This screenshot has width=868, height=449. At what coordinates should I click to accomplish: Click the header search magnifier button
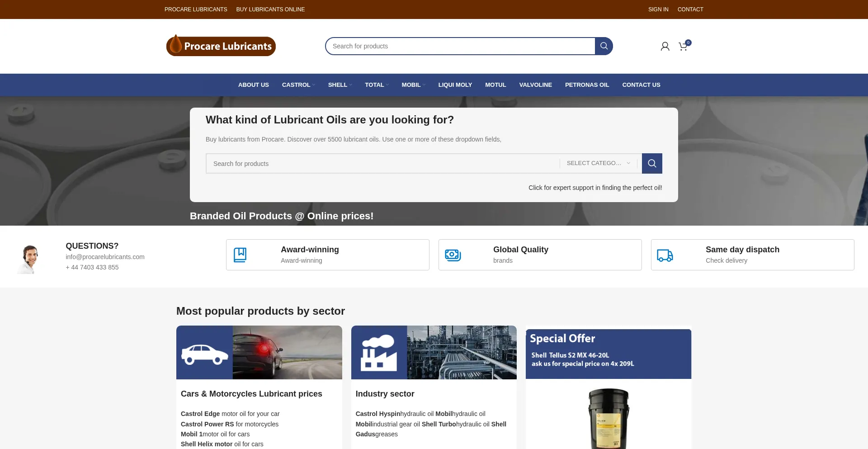604,46
